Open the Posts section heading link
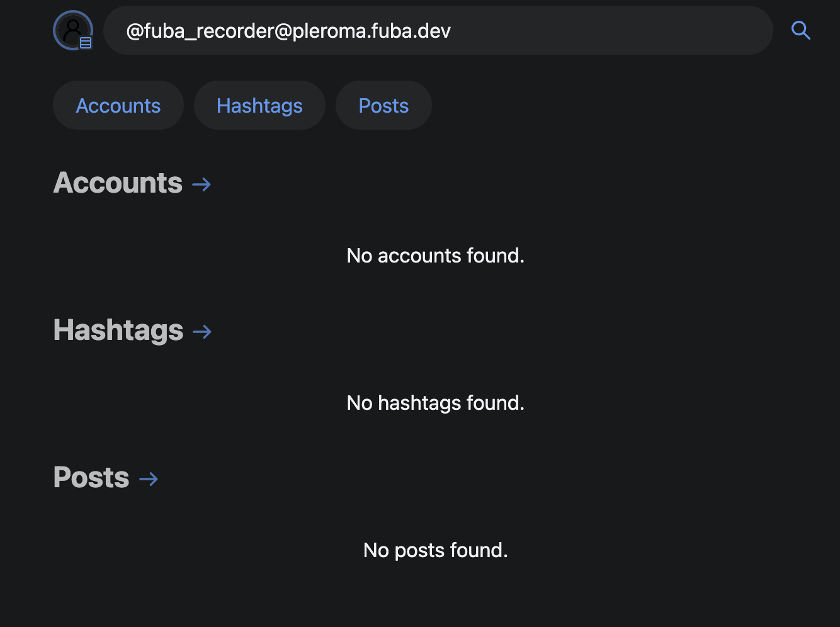This screenshot has height=627, width=840. click(x=91, y=478)
